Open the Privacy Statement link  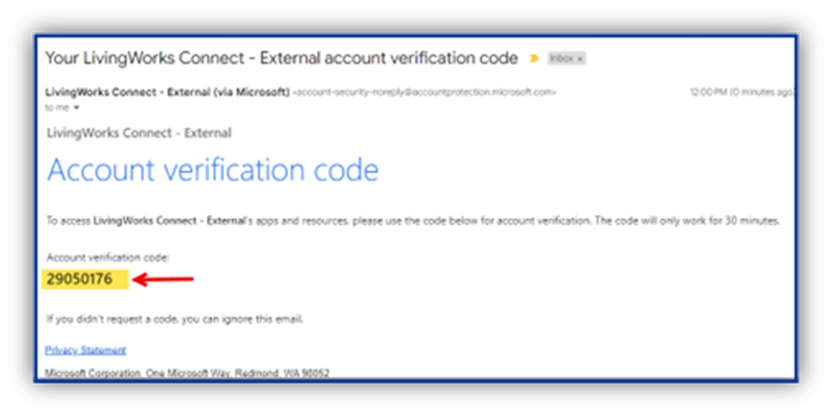(85, 350)
